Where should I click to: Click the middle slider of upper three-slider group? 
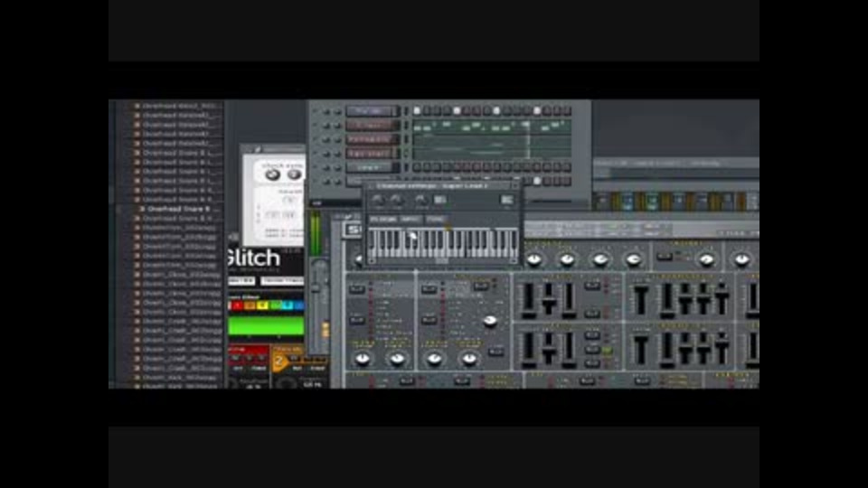click(549, 300)
